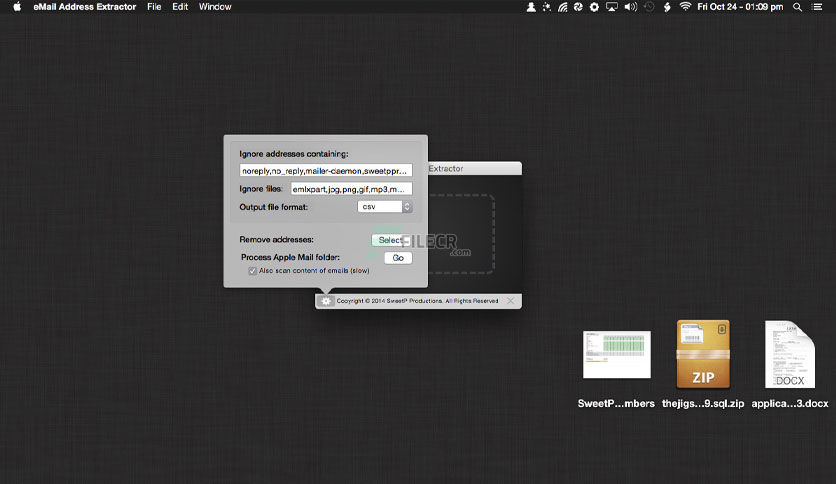Click the Copyright 2014 SweetP Productions text
The image size is (836, 484).
pos(417,301)
